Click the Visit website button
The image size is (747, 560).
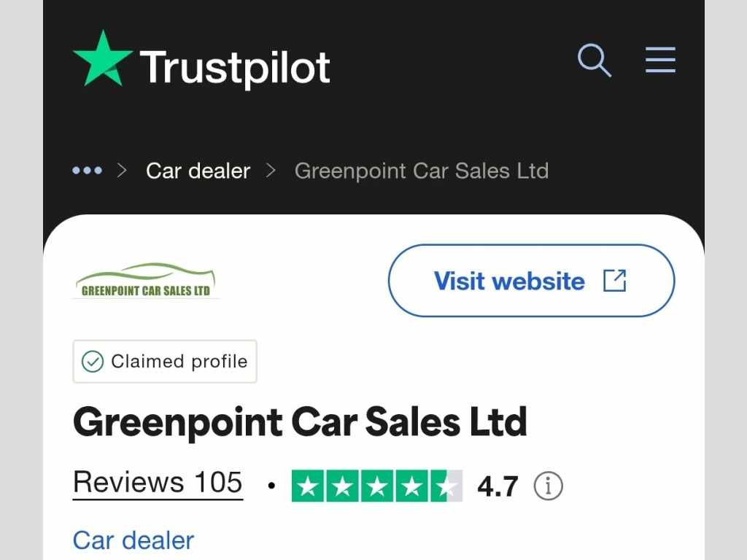pos(531,281)
